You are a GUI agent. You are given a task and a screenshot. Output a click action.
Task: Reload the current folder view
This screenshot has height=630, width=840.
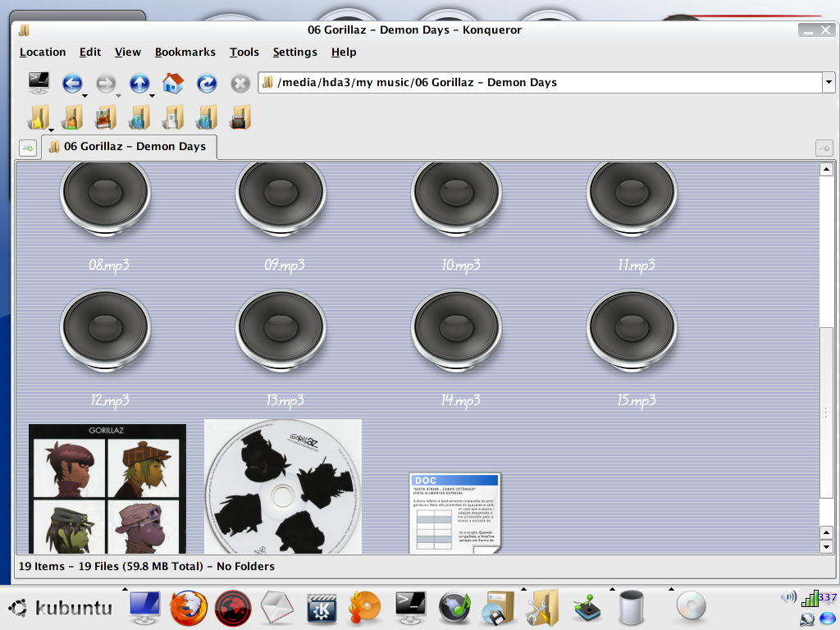(x=207, y=83)
